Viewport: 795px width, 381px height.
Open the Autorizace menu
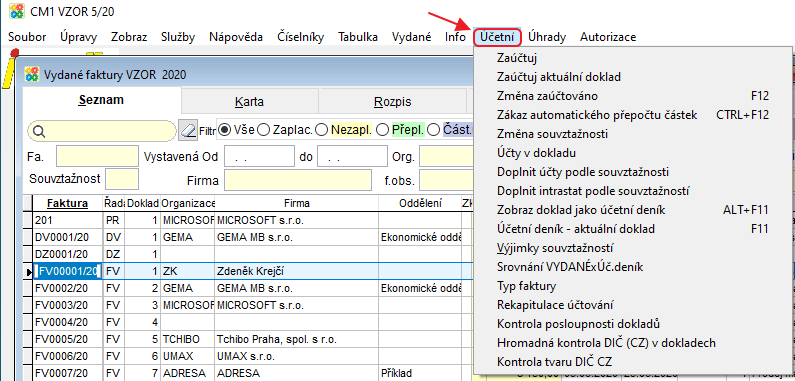pyautogui.click(x=608, y=37)
